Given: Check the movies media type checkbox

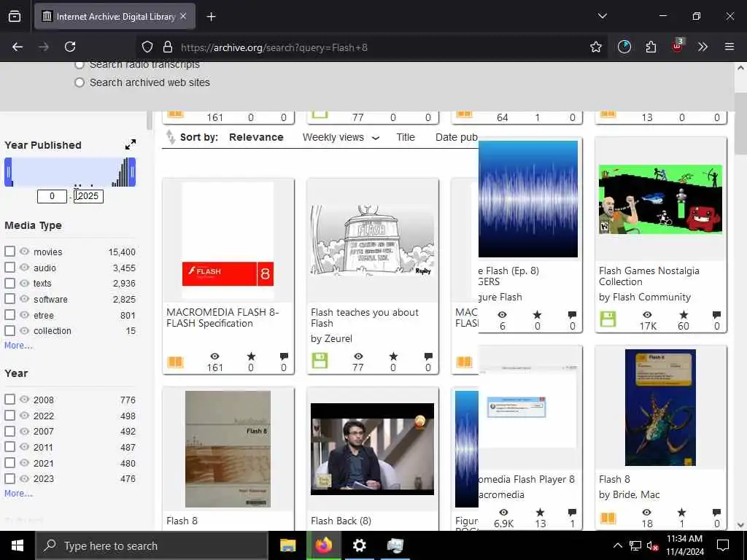Looking at the screenshot, I should coord(9,251).
